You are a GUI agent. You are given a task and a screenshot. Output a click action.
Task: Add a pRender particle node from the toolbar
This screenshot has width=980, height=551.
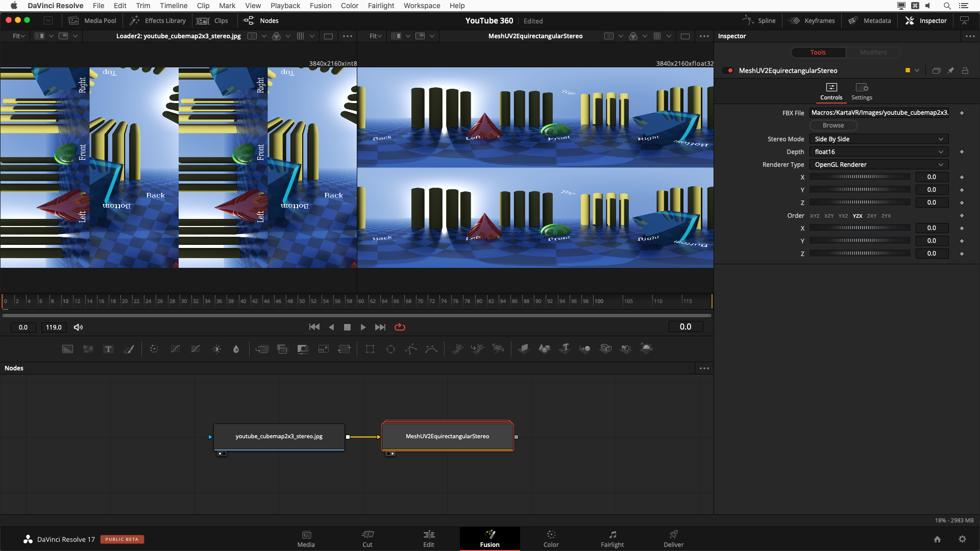click(x=498, y=349)
